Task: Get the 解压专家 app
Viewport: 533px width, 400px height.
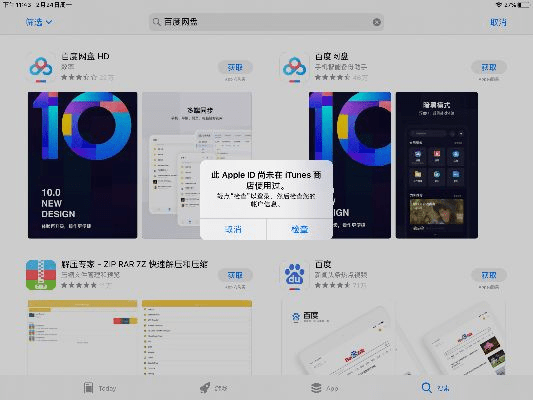Action: [235, 275]
